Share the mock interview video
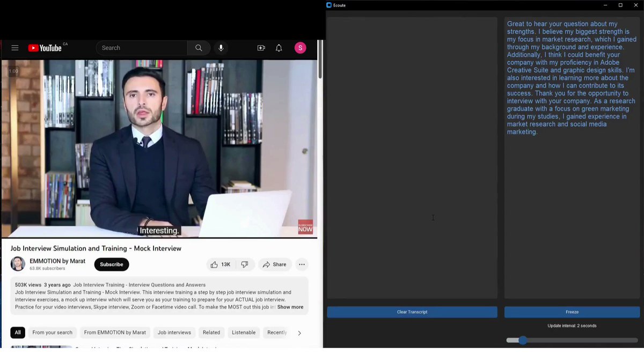This screenshot has height=362, width=644. tap(274, 264)
